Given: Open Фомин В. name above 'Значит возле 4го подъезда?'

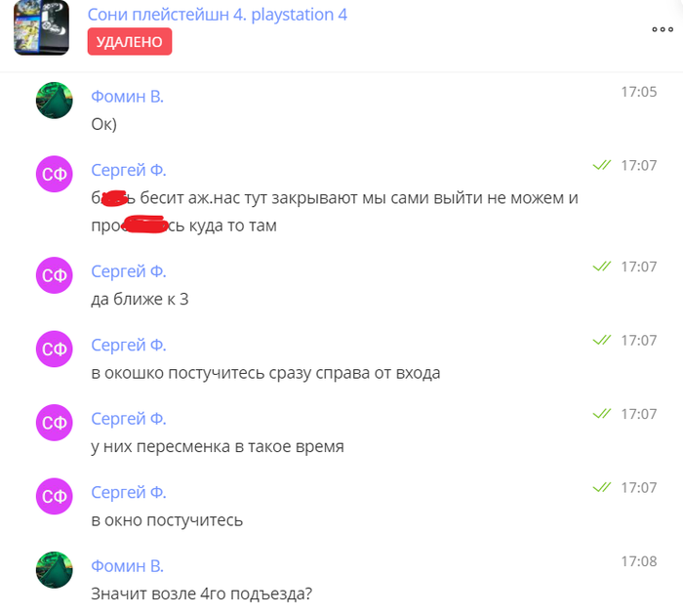Looking at the screenshot, I should pos(127,566).
